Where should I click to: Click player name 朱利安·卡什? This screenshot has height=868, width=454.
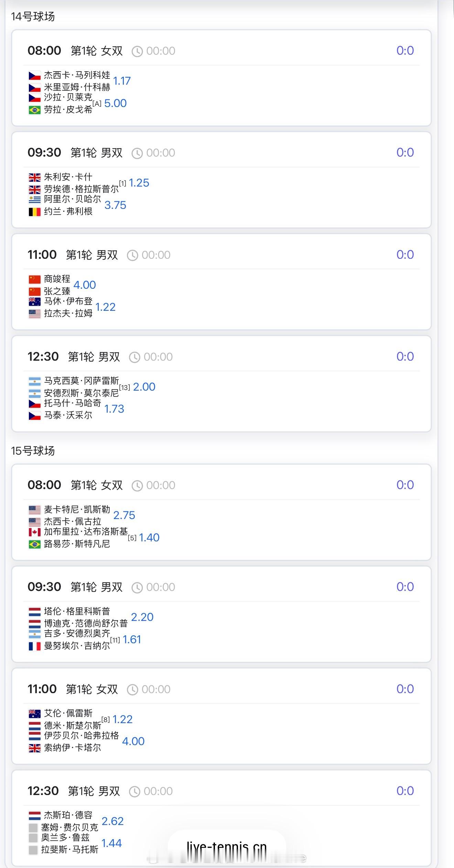68,177
